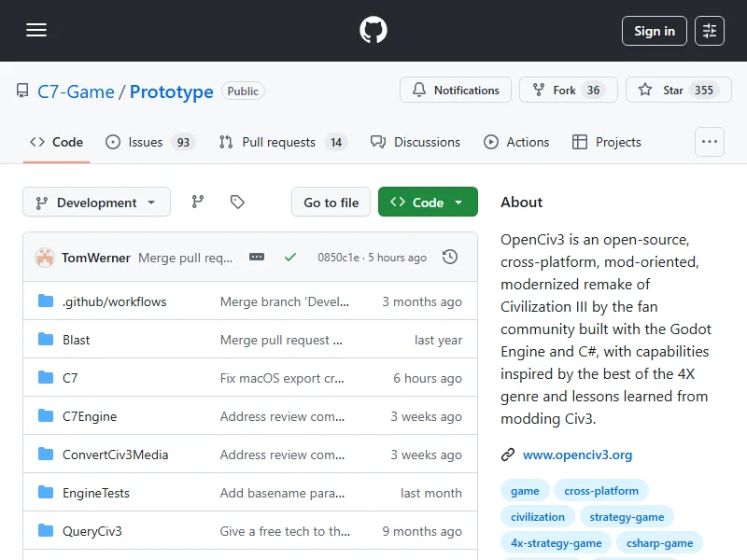747x560 pixels.
Task: Show more repository tabs via ellipsis
Action: click(710, 142)
